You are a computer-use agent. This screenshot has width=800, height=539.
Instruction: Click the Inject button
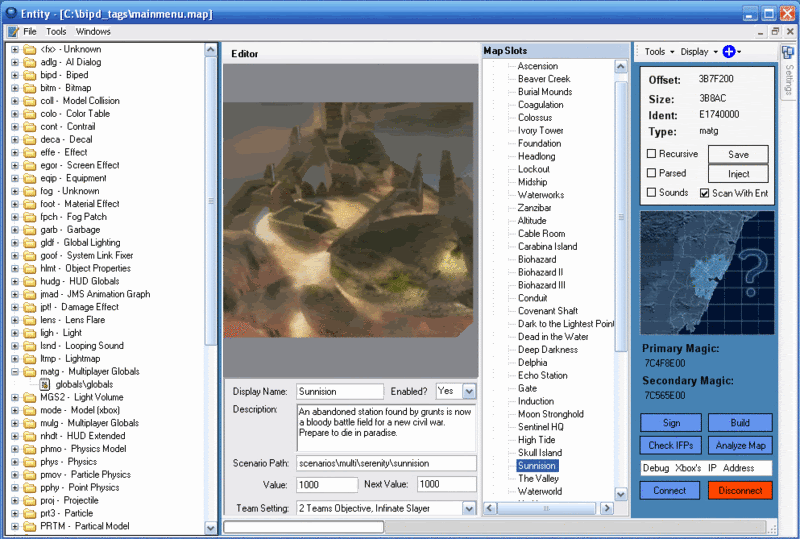pyautogui.click(x=738, y=174)
